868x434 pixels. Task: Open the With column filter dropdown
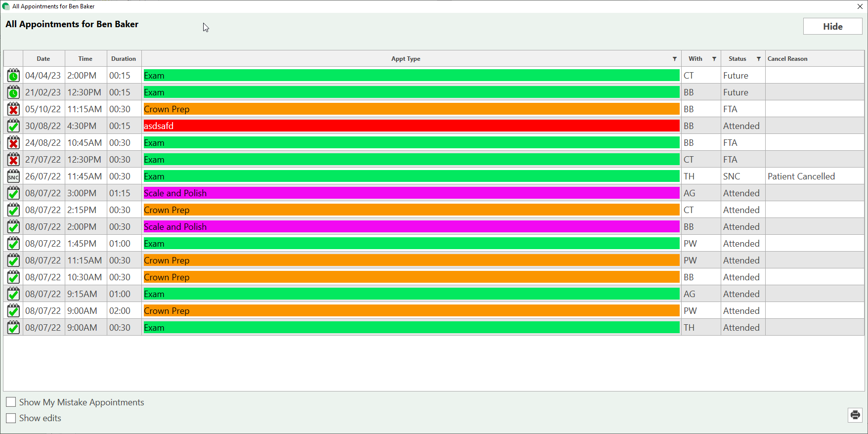(714, 59)
